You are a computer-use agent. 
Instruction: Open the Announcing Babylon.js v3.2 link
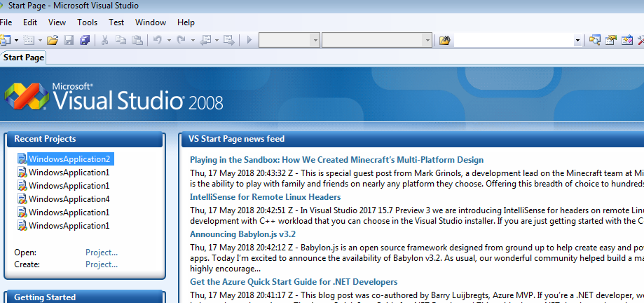[242, 234]
